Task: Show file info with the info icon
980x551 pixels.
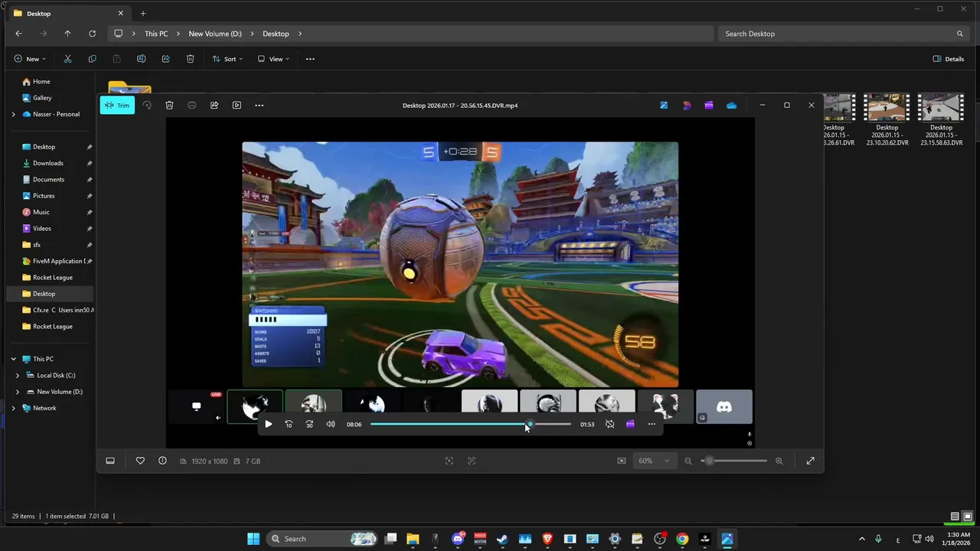Action: point(162,461)
